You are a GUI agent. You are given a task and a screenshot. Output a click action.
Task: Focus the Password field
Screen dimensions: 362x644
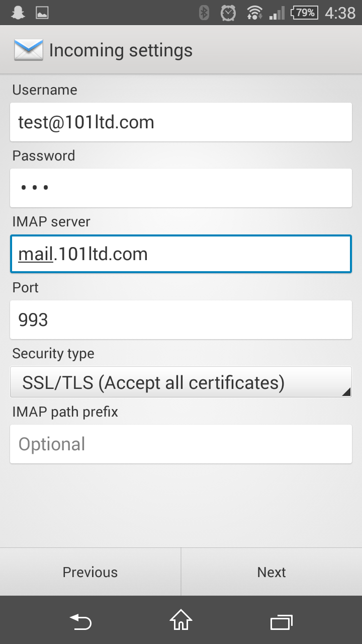pyautogui.click(x=181, y=188)
